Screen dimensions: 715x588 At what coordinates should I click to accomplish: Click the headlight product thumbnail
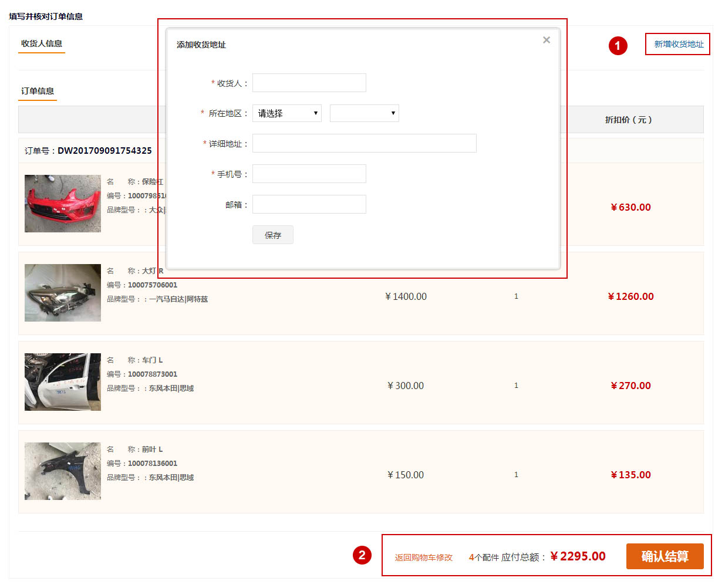[x=63, y=293]
